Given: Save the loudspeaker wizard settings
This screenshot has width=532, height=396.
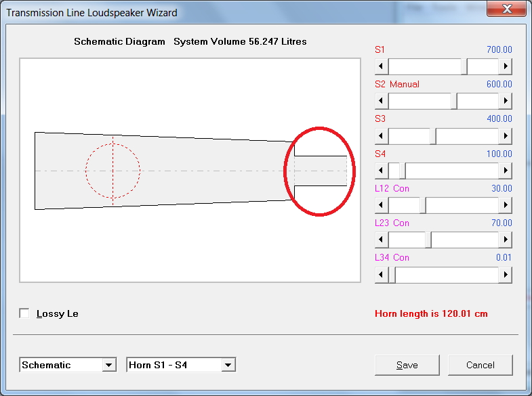Looking at the screenshot, I should tap(407, 365).
